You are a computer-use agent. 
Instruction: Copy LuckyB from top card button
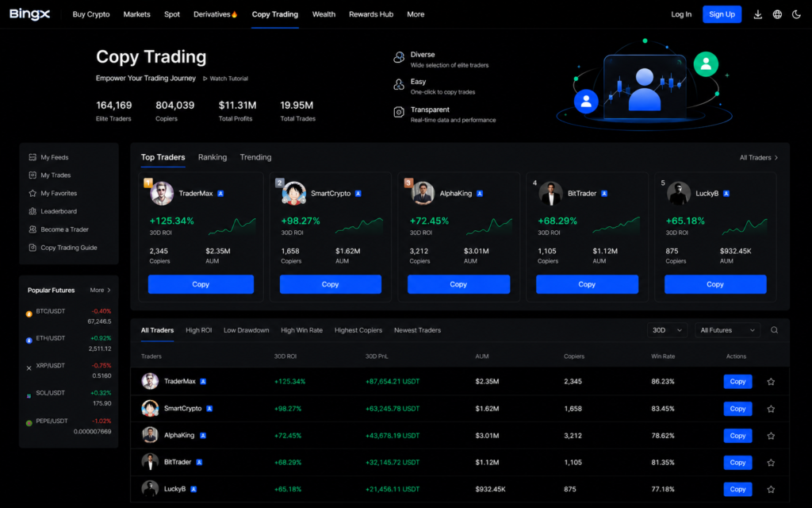[x=715, y=284]
